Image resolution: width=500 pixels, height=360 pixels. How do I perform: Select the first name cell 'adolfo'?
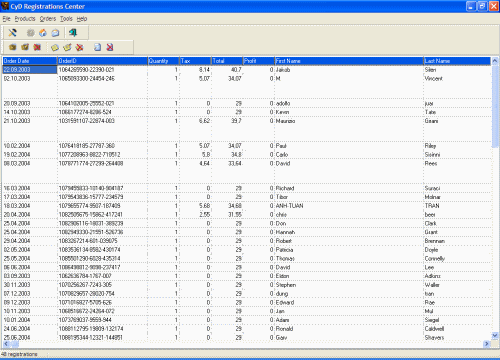[x=349, y=103]
